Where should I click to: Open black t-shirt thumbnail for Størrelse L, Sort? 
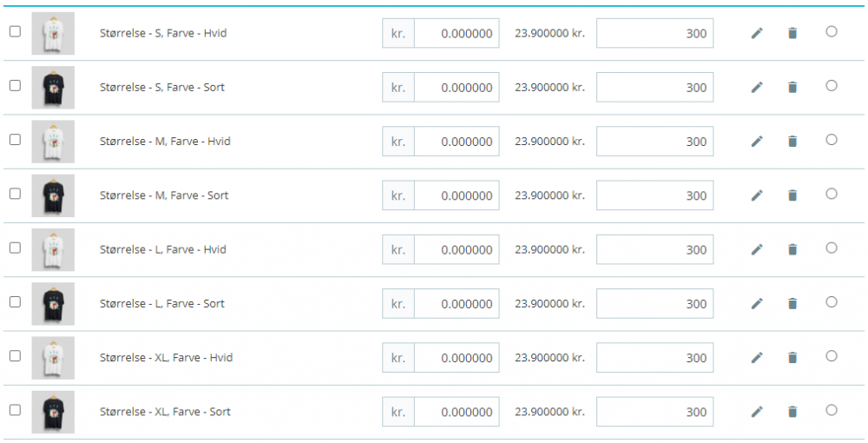(x=53, y=304)
